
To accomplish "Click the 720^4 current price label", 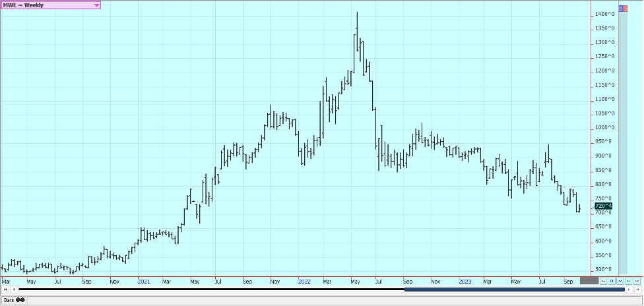I will 603,206.
